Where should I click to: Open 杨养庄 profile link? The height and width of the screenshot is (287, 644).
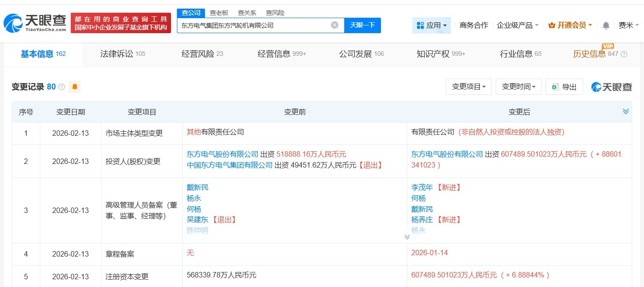(x=422, y=220)
